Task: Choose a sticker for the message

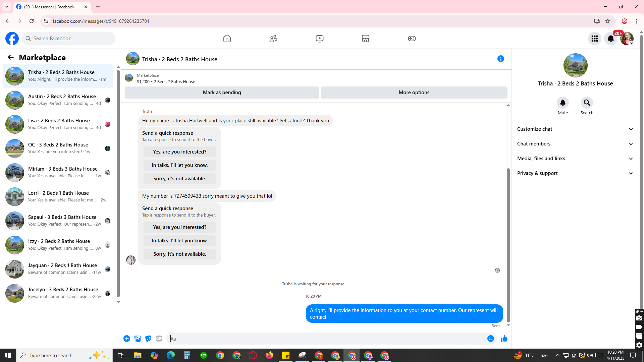Action: click(x=148, y=339)
